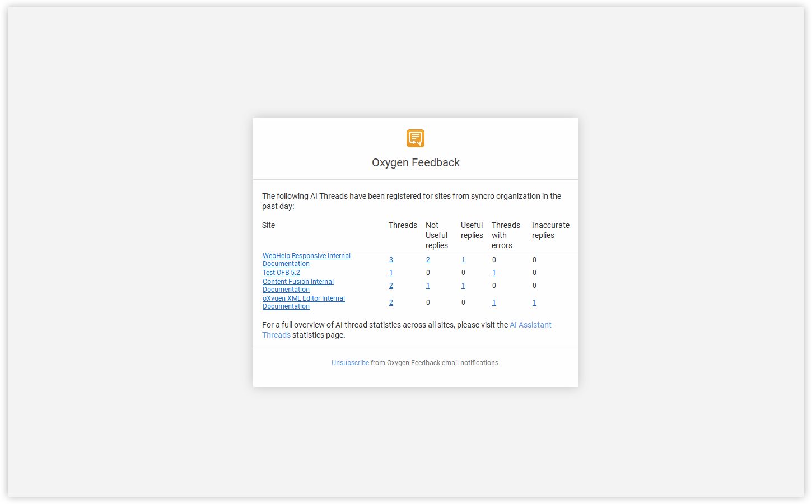Open Threads count 2 for oXygen XML Editor
Image resolution: width=812 pixels, height=504 pixels.
[391, 302]
